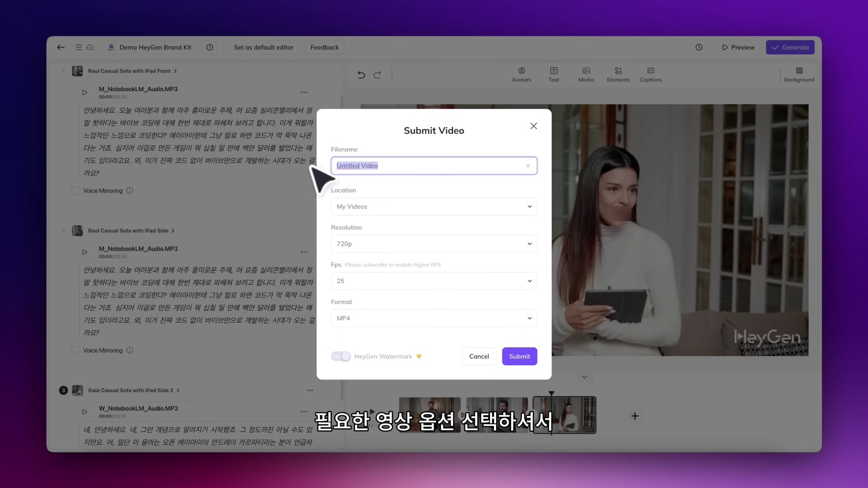Click Raul avatar thumbnail in scene 1

(77, 71)
